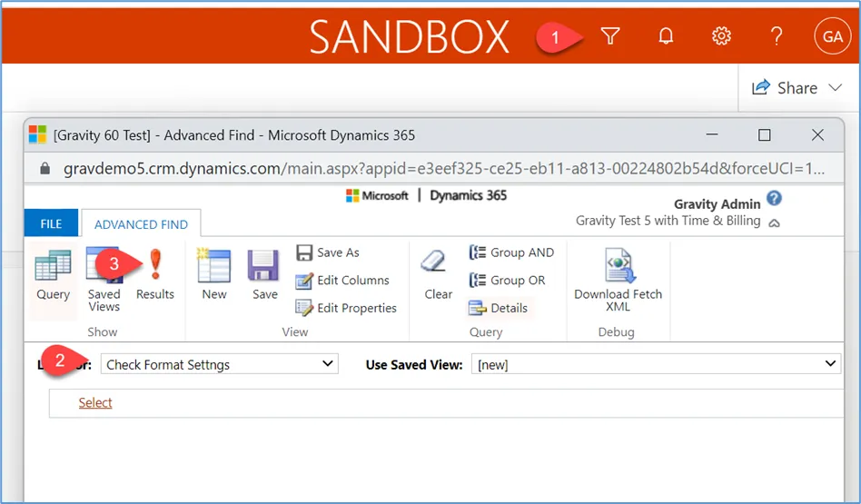Screen dimensions: 861x504
Task: Click the padlock icon in address bar
Action: point(45,169)
